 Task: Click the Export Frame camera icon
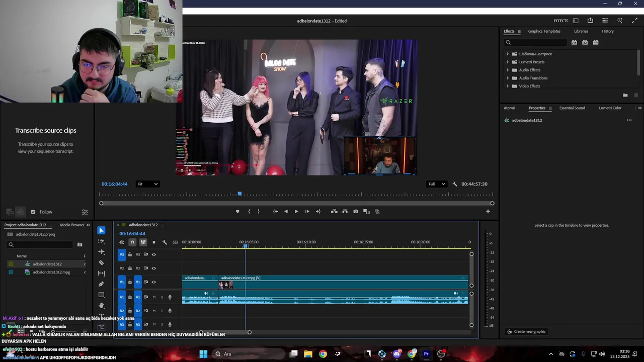click(x=356, y=211)
